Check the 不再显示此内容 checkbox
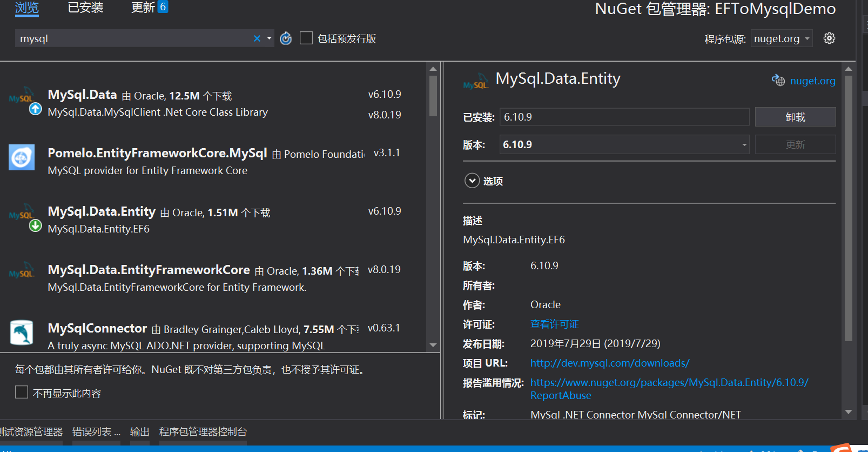This screenshot has height=452, width=868. [22, 392]
